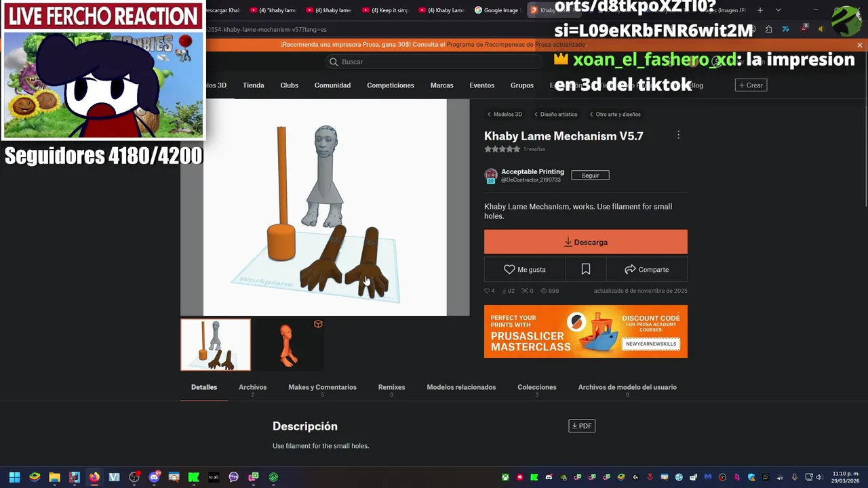
Task: Switch to Modelos relacionados tab
Action: 461,388
